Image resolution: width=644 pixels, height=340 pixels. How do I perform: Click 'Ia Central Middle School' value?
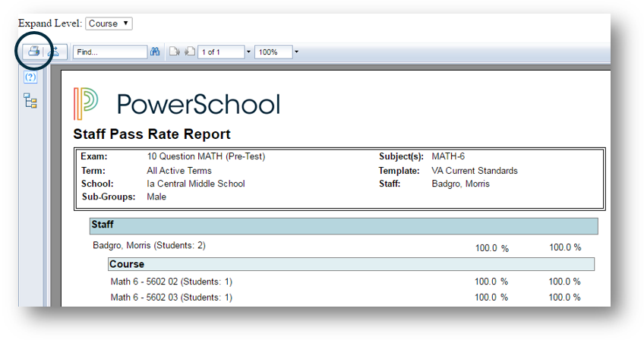pos(196,184)
